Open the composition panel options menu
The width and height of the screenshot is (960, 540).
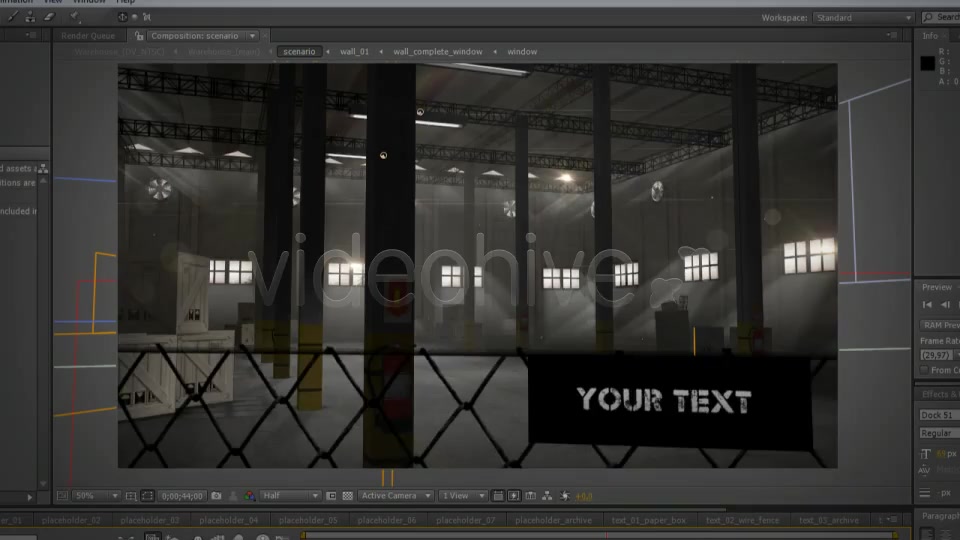tap(892, 36)
